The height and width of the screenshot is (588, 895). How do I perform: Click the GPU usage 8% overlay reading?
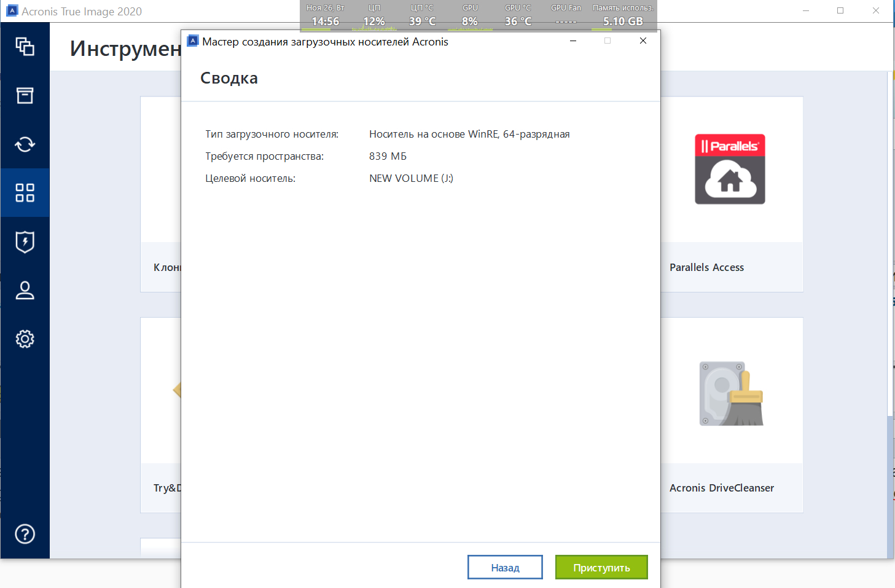coord(470,22)
